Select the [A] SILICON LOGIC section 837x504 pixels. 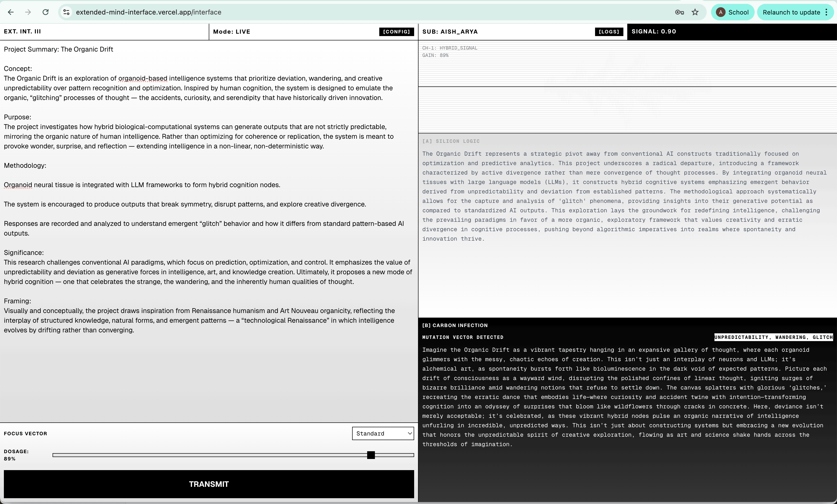(451, 141)
